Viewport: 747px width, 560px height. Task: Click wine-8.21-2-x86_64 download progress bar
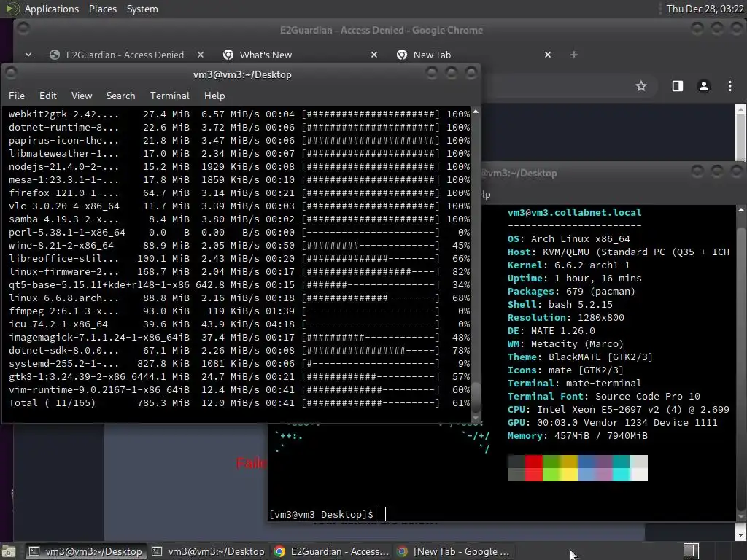click(x=370, y=246)
